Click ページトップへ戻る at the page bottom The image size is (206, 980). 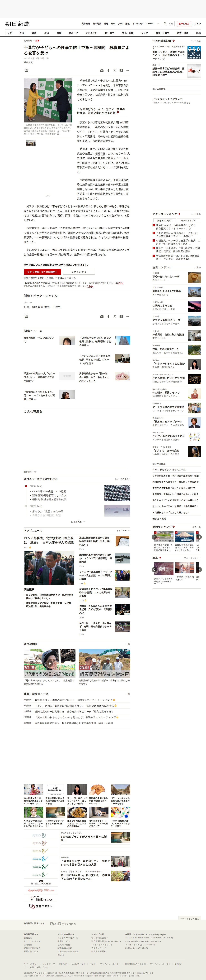click(189, 918)
